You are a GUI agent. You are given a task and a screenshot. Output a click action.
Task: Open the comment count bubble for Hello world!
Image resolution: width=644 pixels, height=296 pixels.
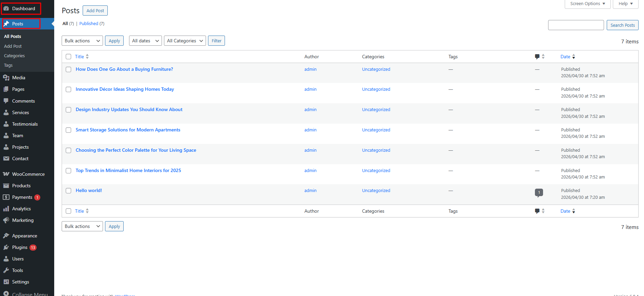(539, 193)
